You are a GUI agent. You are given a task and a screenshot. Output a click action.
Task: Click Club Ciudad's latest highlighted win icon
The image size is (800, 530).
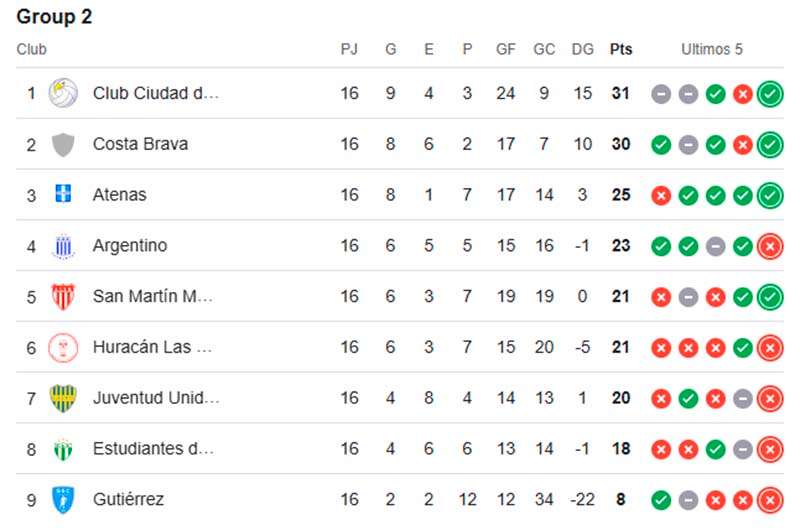(770, 94)
